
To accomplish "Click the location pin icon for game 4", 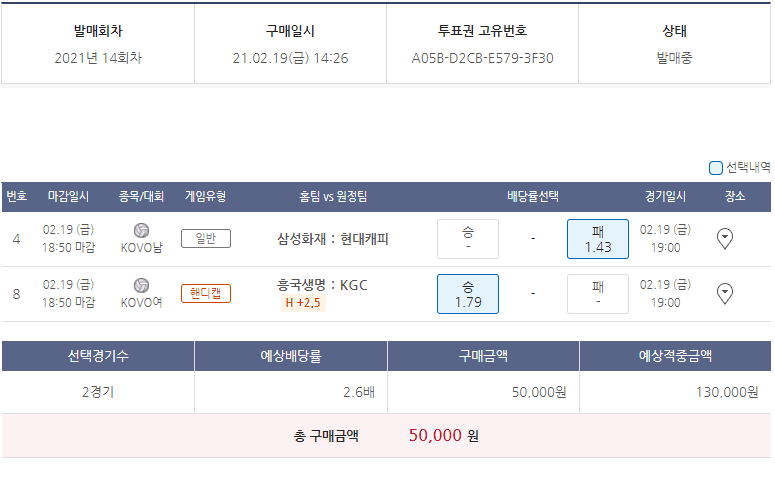I will [x=726, y=238].
